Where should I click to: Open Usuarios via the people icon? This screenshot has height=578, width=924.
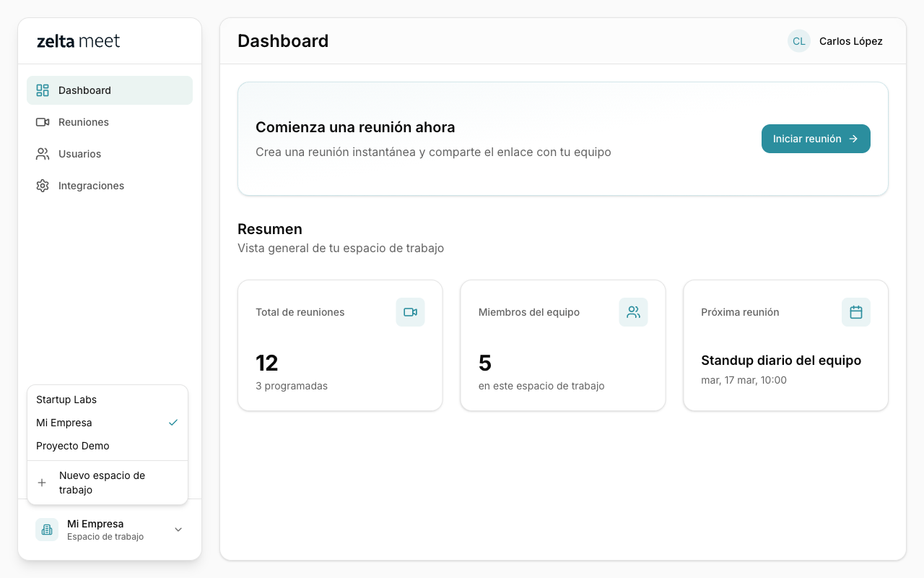[x=41, y=153]
